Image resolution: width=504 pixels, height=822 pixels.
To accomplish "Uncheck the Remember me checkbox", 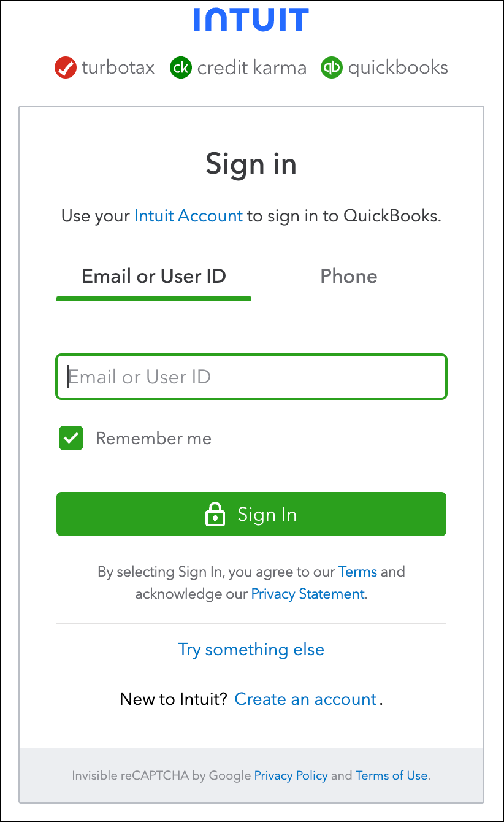I will 71,438.
